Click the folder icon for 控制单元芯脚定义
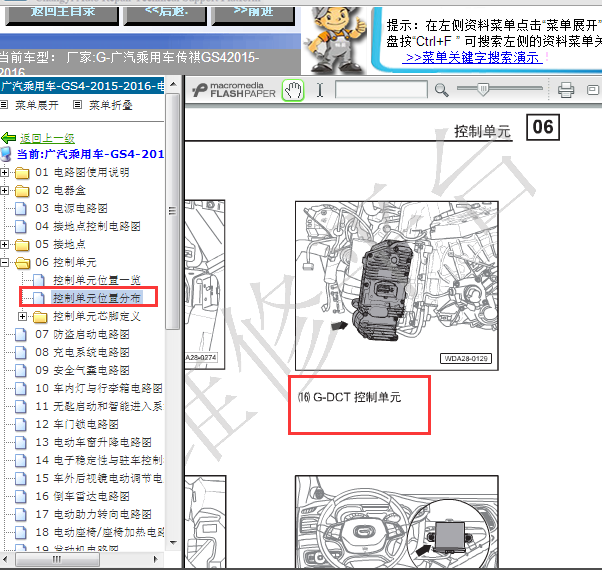Viewport: 602px width, 570px height. click(40, 317)
